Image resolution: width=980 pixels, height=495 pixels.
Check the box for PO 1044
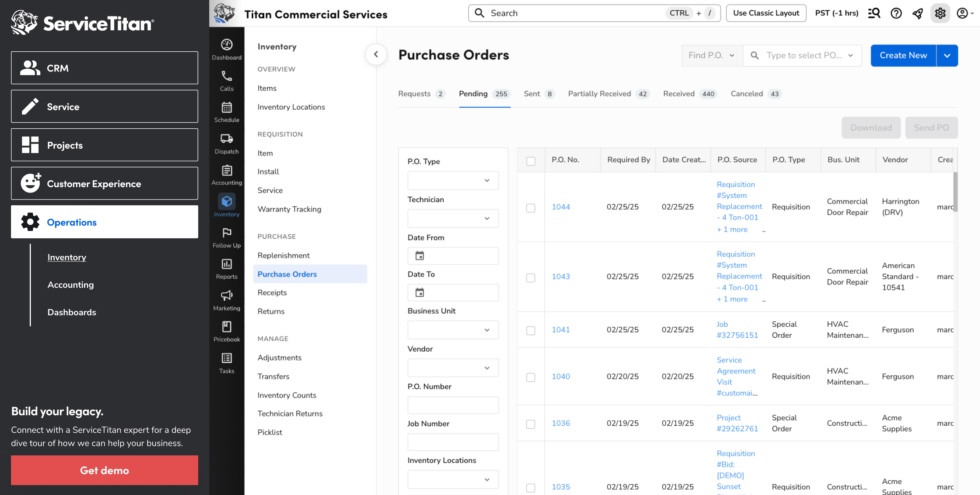point(530,208)
